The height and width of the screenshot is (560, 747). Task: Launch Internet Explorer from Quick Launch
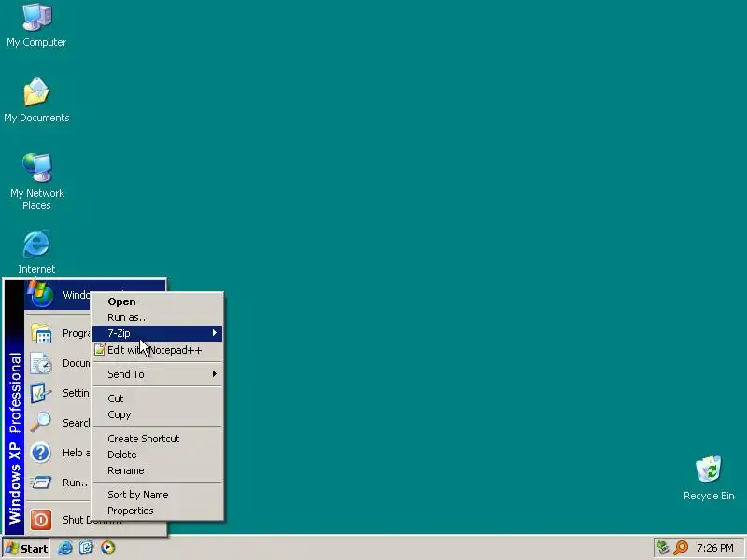65,548
